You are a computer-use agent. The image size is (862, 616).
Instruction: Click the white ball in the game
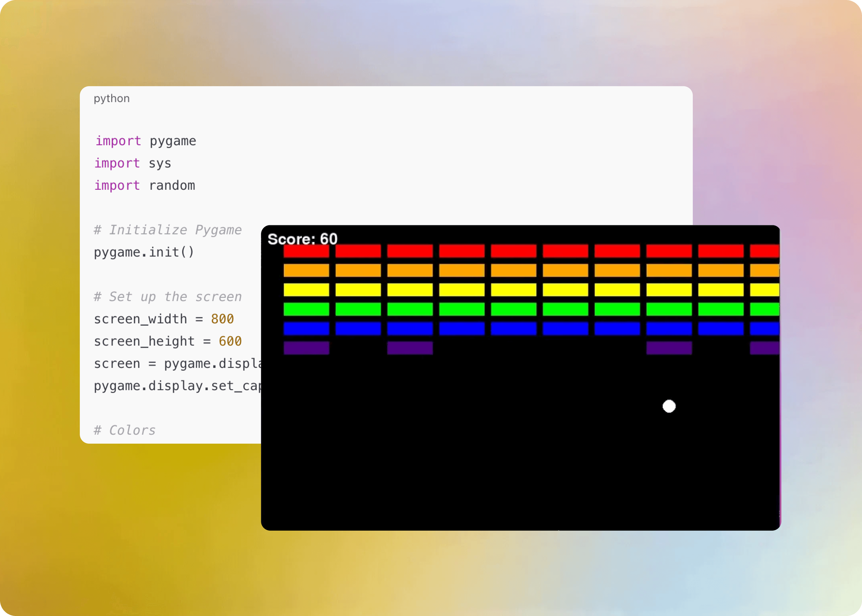coord(669,406)
